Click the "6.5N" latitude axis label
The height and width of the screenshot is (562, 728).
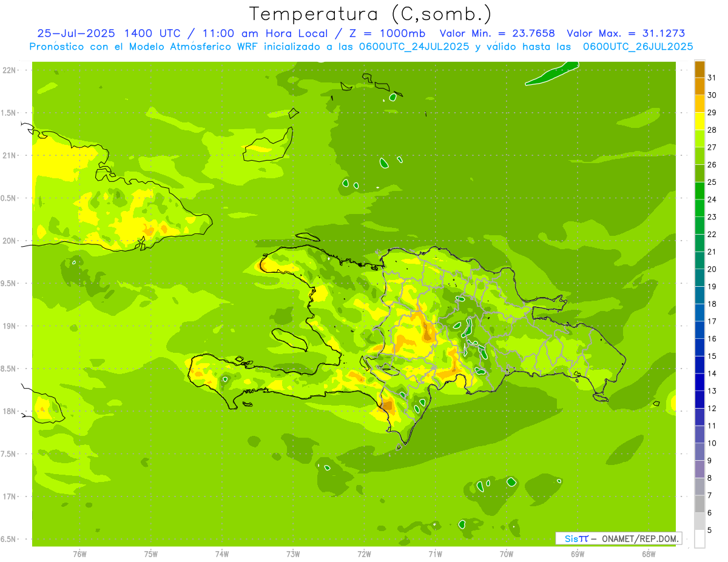[8, 539]
